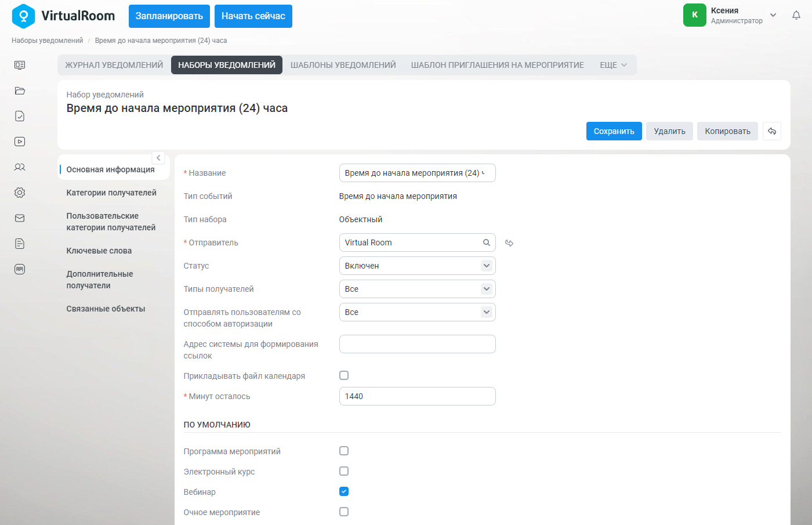Open the settings gear sidebar icon
Image resolution: width=812 pixels, height=525 pixels.
[x=20, y=193]
